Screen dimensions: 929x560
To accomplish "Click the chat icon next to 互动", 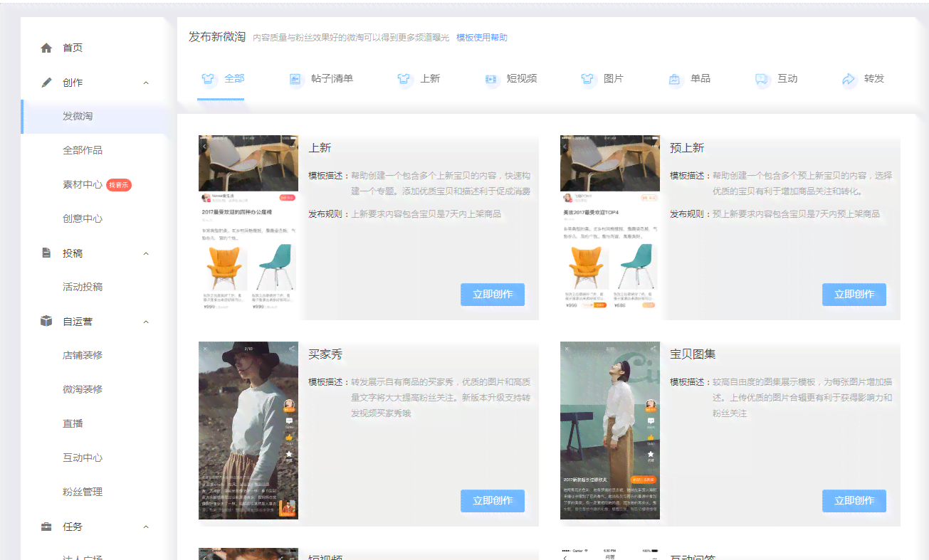I will [762, 79].
